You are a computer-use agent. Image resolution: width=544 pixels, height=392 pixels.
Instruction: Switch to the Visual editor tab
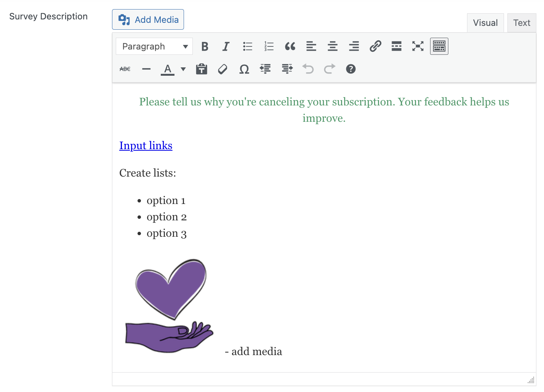485,23
